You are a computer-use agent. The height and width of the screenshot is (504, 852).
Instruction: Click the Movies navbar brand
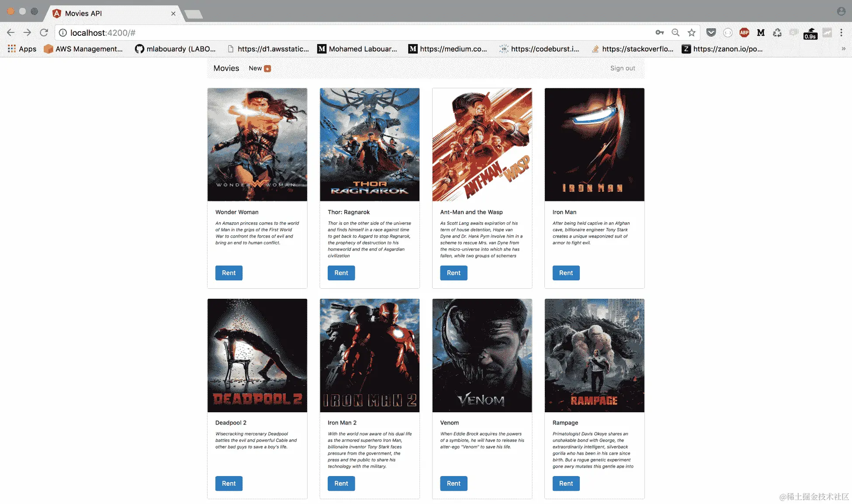(x=226, y=69)
